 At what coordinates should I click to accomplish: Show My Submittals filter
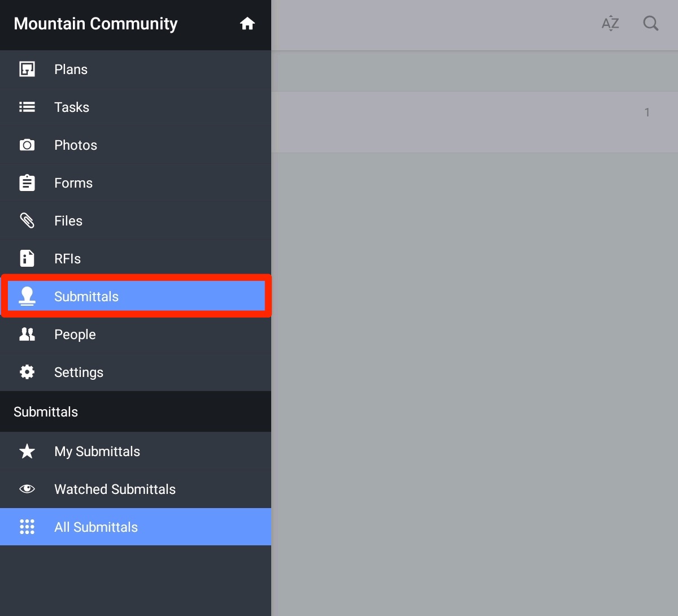[97, 452]
